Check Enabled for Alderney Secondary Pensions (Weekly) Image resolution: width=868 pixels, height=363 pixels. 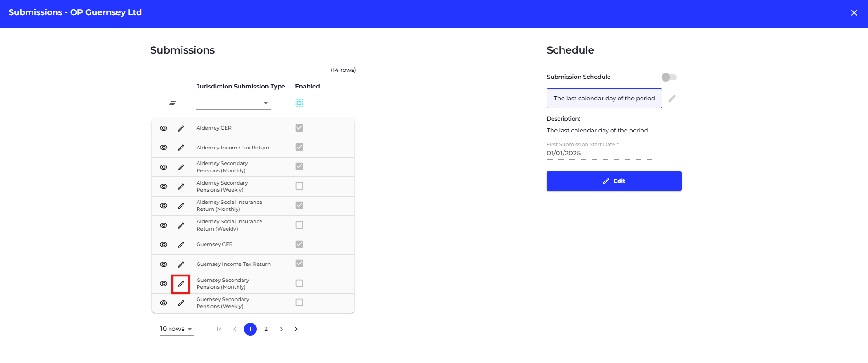pyautogui.click(x=299, y=186)
